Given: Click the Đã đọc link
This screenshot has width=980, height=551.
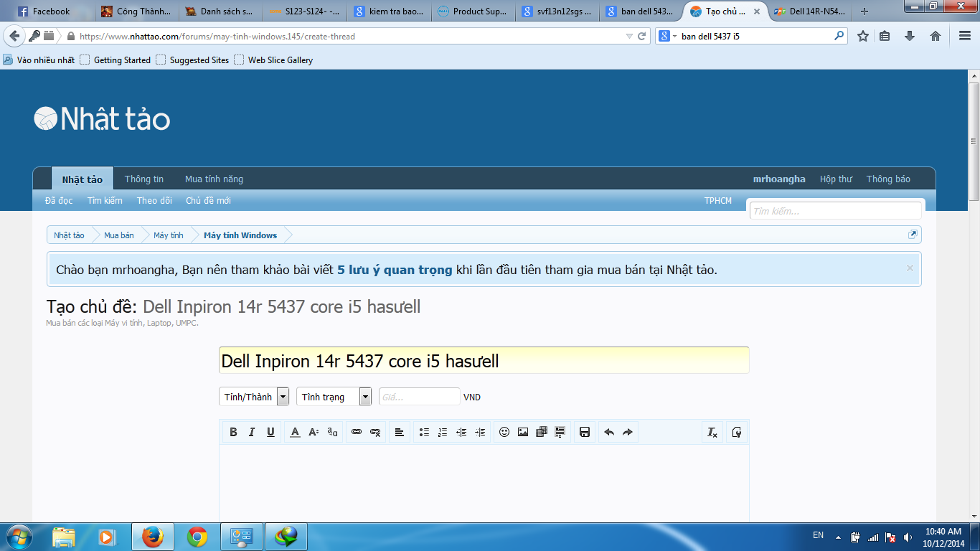Looking at the screenshot, I should pyautogui.click(x=59, y=200).
